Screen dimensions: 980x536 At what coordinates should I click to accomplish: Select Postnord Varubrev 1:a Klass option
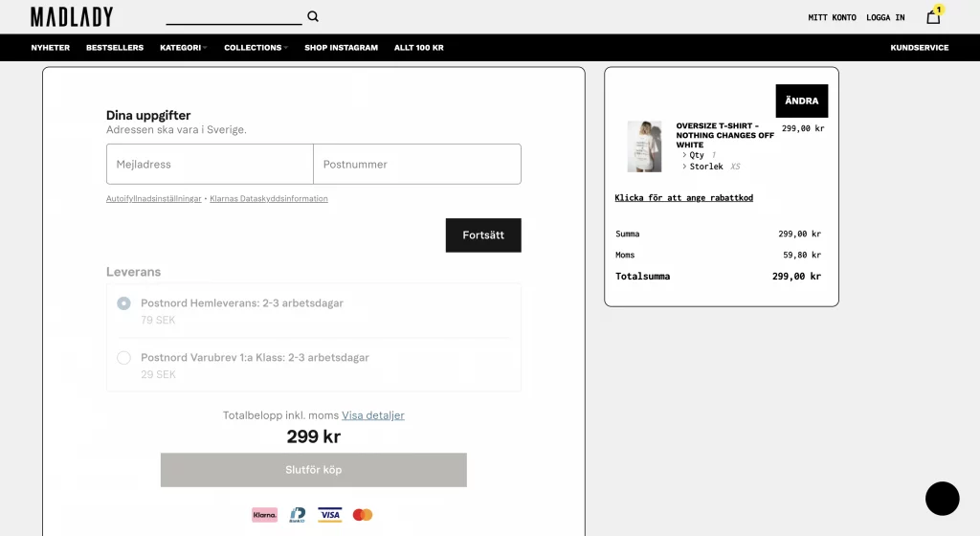click(123, 358)
